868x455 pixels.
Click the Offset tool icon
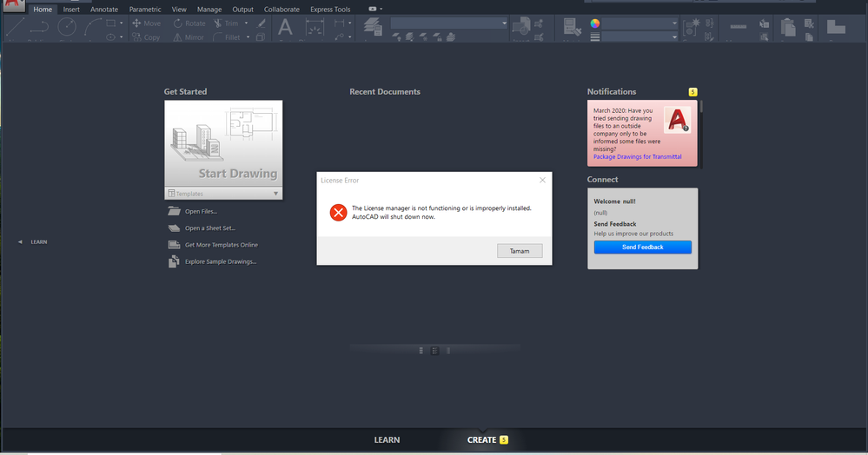tap(261, 37)
